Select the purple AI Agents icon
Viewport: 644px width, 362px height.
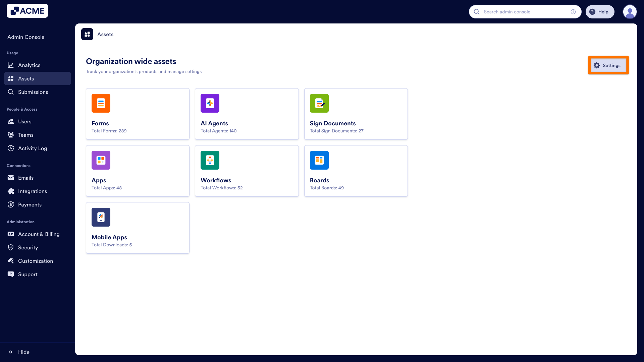tap(210, 103)
